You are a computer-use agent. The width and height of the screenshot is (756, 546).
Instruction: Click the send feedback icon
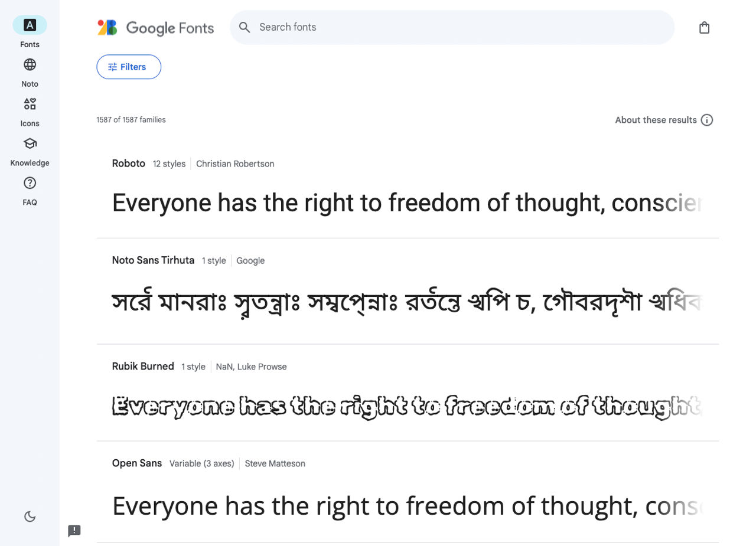74,531
